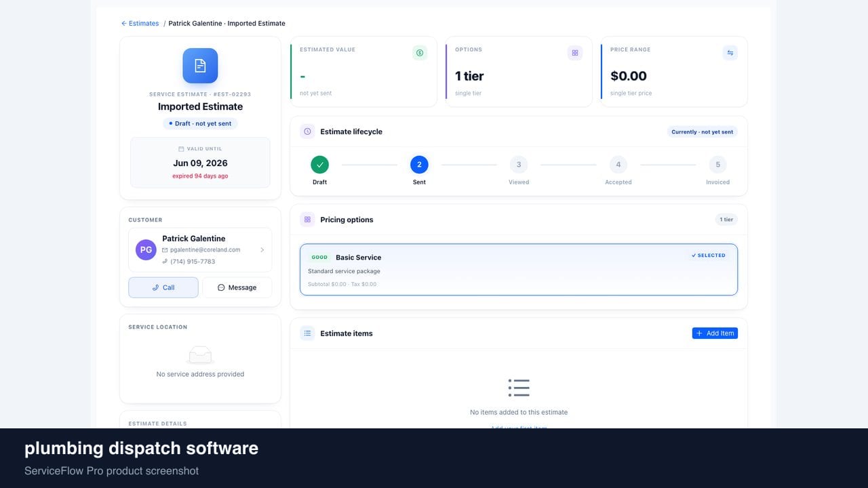Viewport: 868px width, 488px height.
Task: Select lifecycle step 2 Sent
Action: 419,165
